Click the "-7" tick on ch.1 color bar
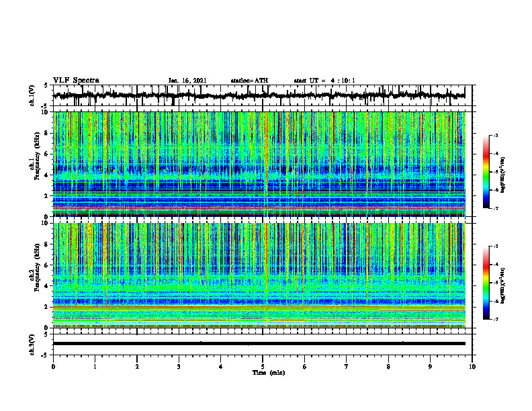The image size is (532, 411). (496, 208)
